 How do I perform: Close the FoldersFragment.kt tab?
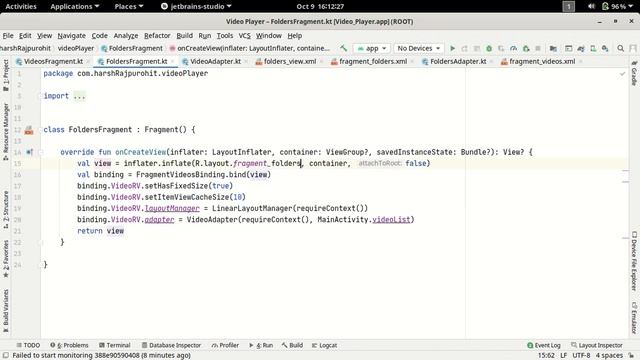point(173,62)
